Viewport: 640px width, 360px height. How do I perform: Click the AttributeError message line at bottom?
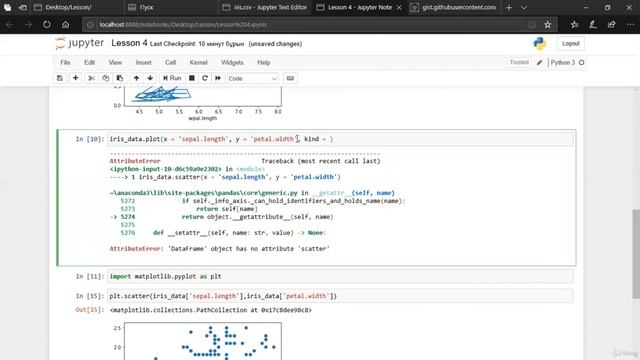[220, 249]
